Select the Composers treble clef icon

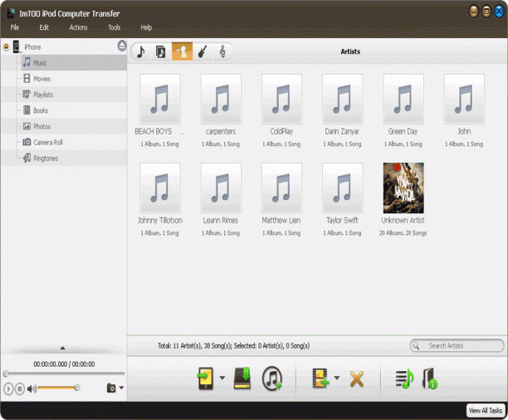[x=222, y=51]
